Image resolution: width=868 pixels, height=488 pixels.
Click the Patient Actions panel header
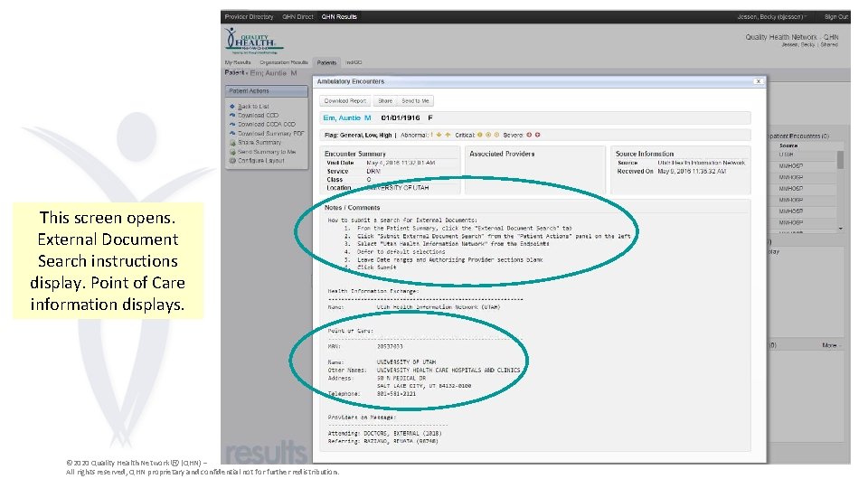(x=266, y=90)
